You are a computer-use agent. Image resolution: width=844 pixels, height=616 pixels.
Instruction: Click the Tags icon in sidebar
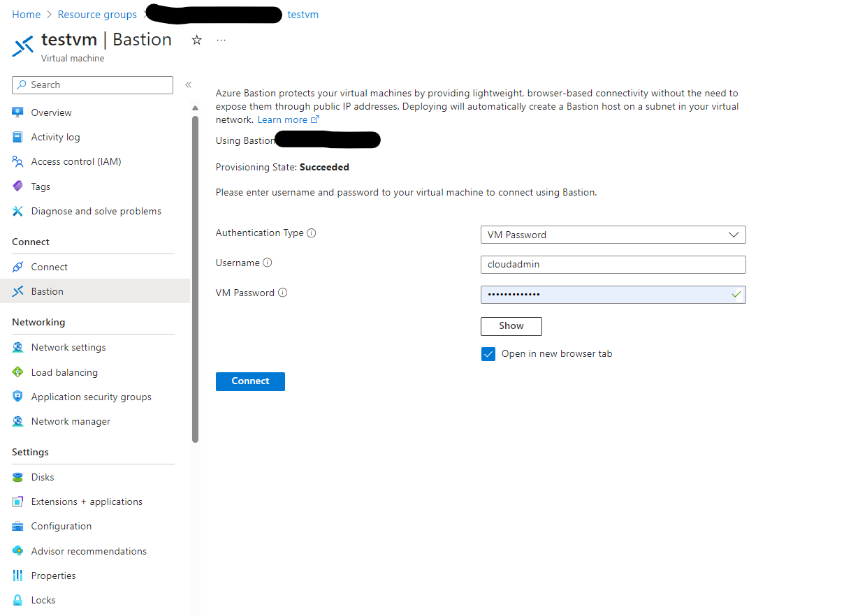click(18, 187)
